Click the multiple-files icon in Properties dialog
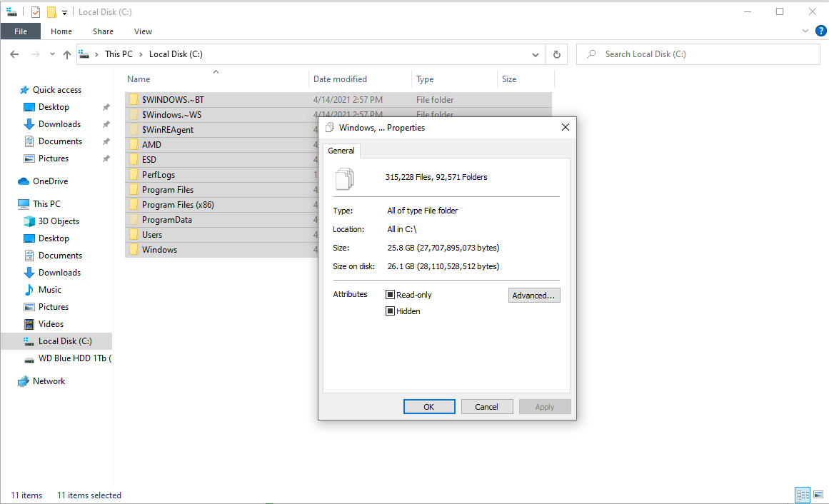The width and height of the screenshot is (829, 504). pos(345,178)
